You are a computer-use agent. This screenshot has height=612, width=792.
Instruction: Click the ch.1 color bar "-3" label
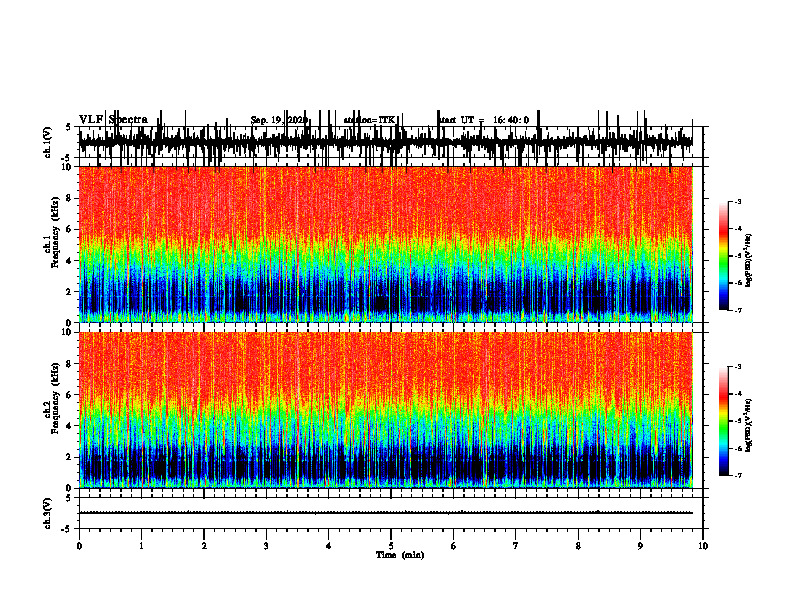737,201
